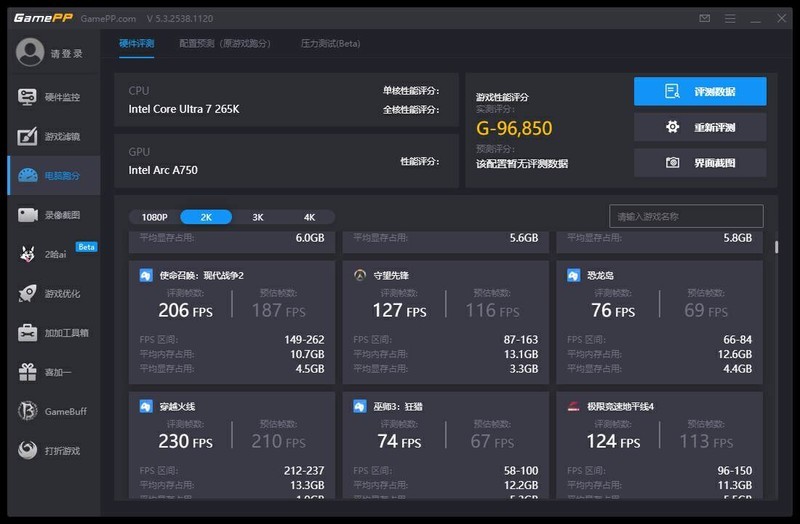Click the 58-100 FPS range value
Screen dimensions: 800x524
[521, 471]
